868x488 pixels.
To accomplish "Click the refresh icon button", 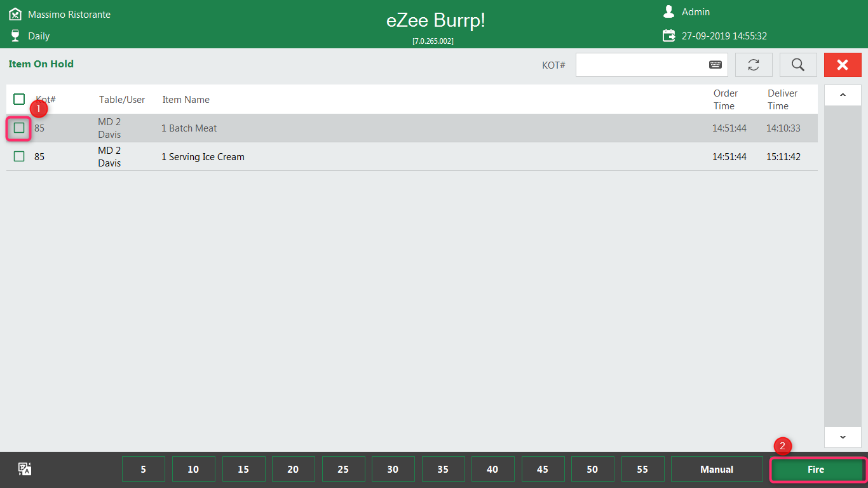I will pos(754,65).
